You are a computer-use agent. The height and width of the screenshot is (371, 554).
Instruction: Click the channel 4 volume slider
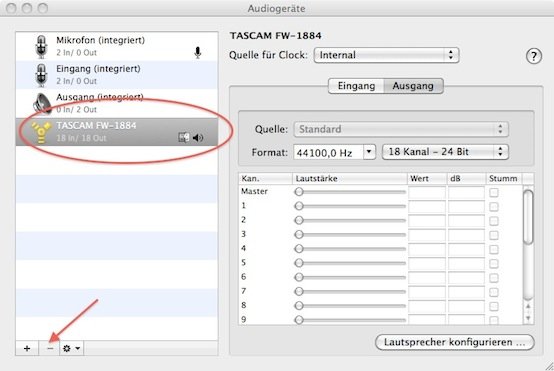(350, 249)
